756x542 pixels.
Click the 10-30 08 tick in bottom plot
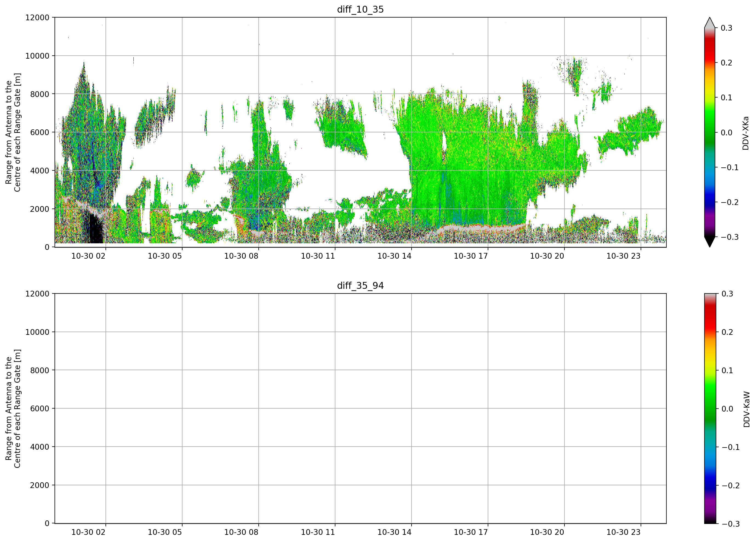[241, 532]
